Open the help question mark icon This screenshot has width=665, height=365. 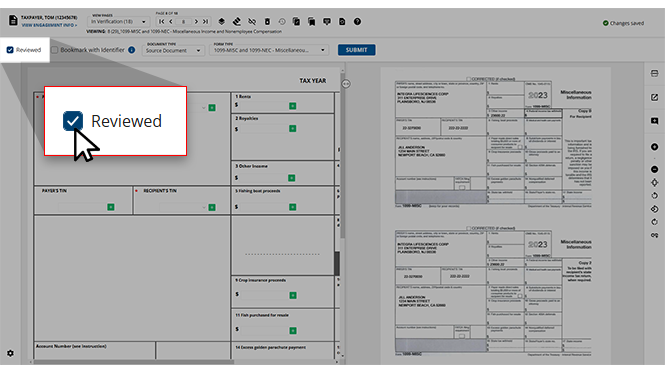tap(358, 22)
